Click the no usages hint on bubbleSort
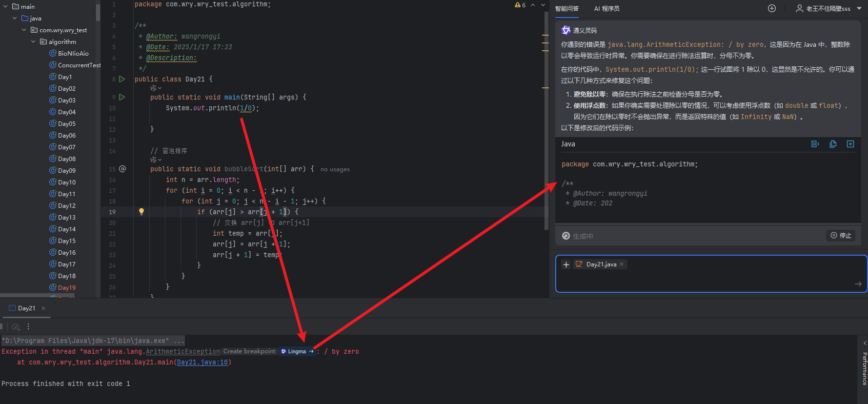868x404 pixels. point(335,169)
